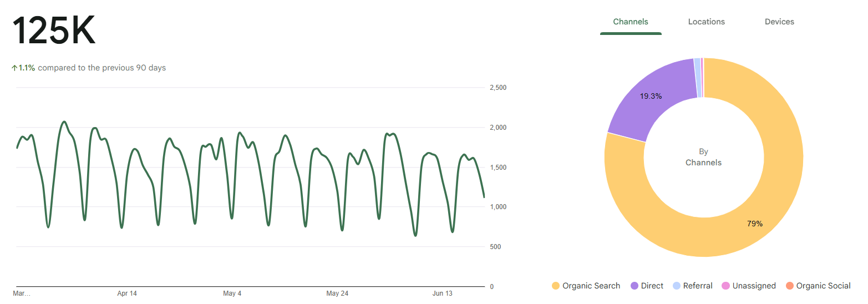Click the 125K total headline number
Screen dimensions: 868x304
click(54, 31)
